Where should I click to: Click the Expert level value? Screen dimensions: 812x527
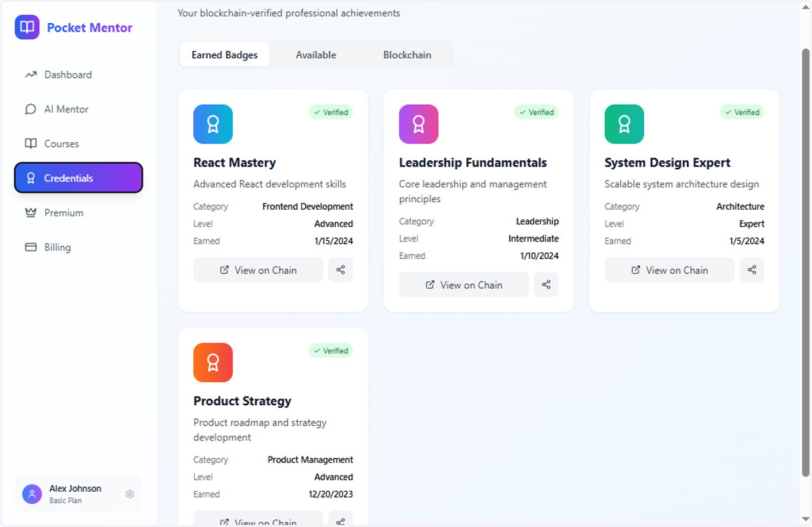tap(752, 223)
